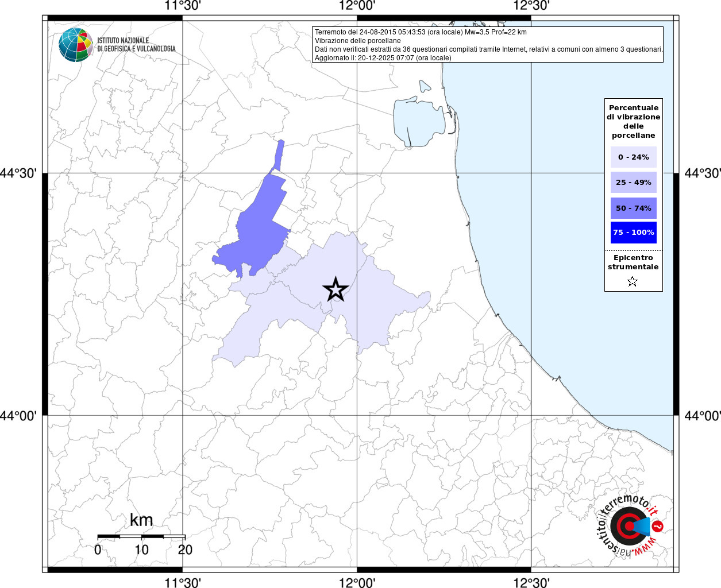Viewport: 721px width, 588px height.
Task: Click the 50 - 74% legend swatch
Action: tap(634, 208)
